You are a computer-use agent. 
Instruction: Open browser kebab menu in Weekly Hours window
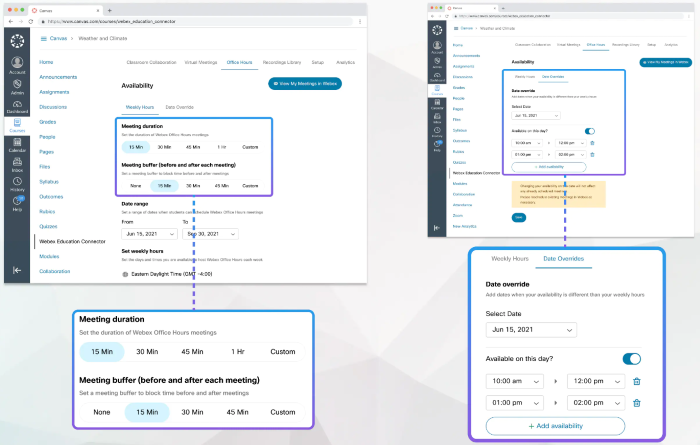point(360,21)
